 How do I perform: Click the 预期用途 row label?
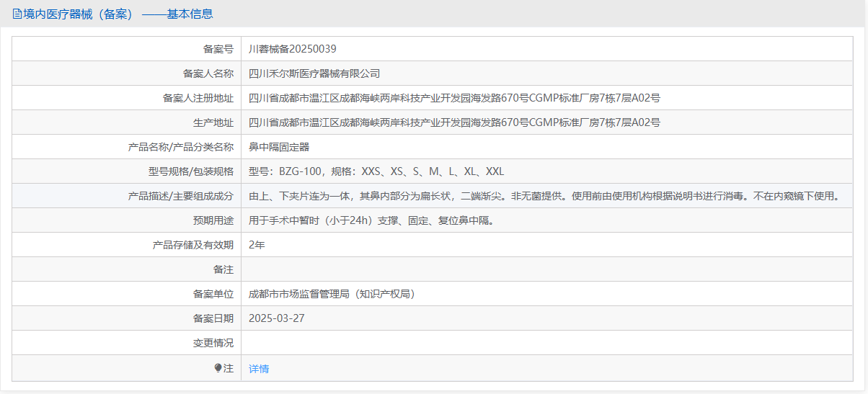(213, 220)
